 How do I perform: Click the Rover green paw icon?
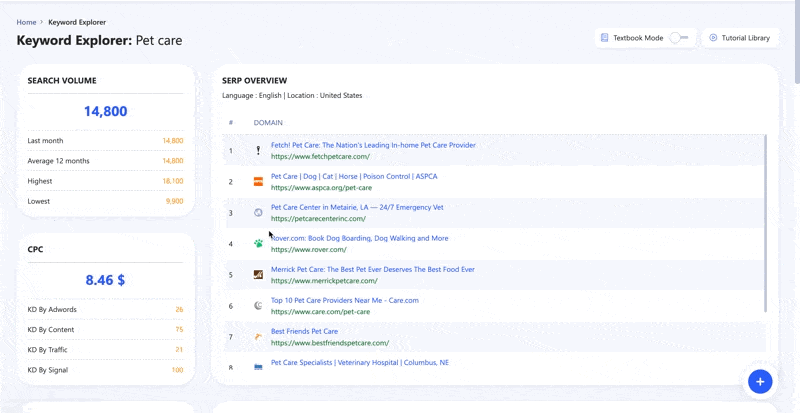point(259,244)
